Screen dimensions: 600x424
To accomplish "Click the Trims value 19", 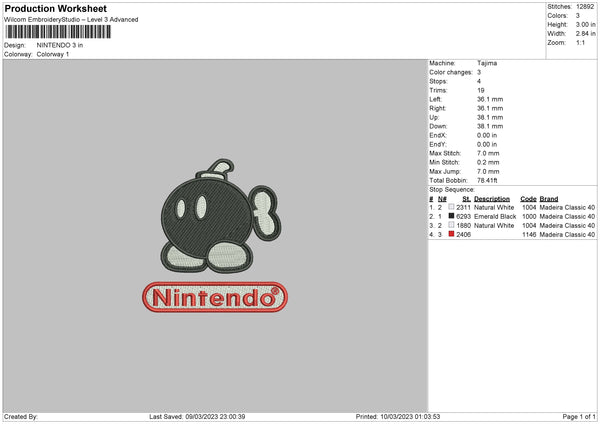I will tap(481, 90).
